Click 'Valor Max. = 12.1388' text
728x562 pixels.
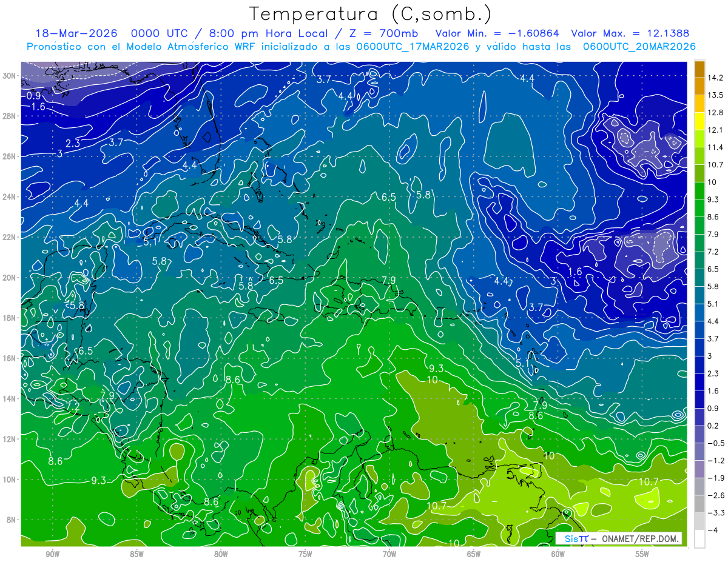pyautogui.click(x=630, y=33)
